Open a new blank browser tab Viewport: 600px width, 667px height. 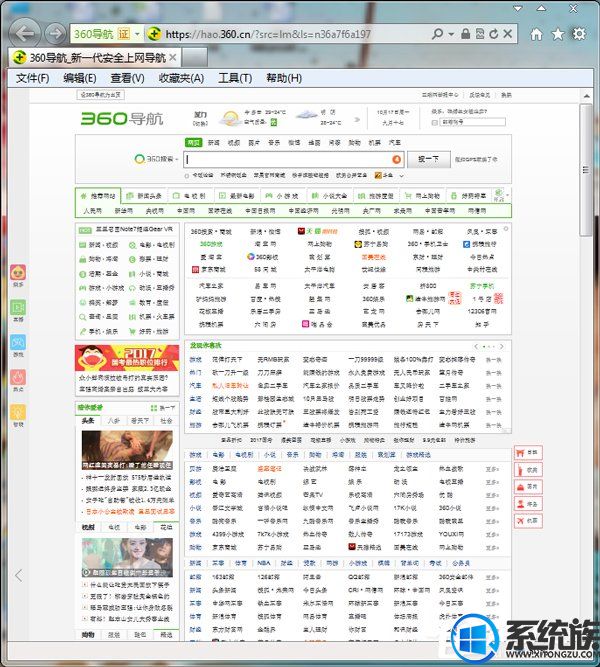coord(195,57)
